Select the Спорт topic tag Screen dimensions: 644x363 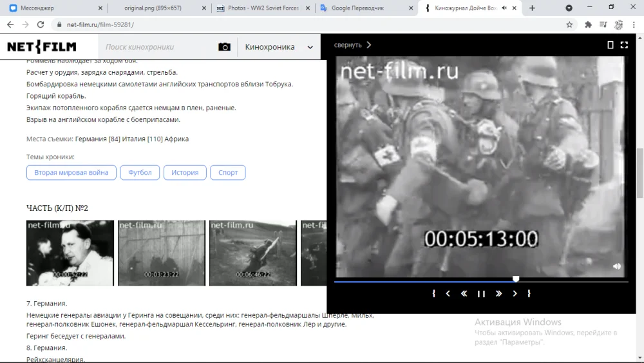pos(228,173)
